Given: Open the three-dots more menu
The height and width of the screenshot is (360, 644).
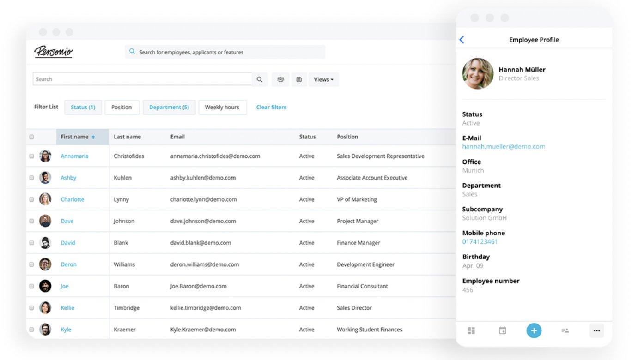Looking at the screenshot, I should pyautogui.click(x=596, y=330).
